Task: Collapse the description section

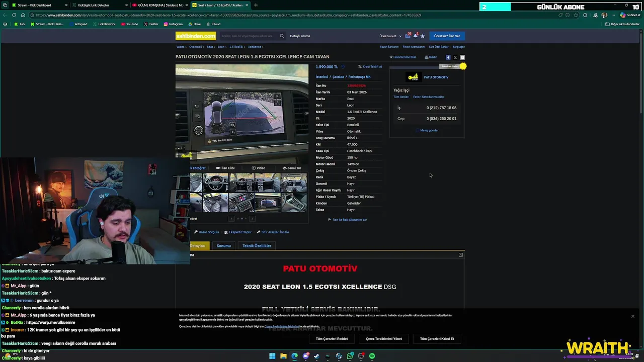Action: pyautogui.click(x=461, y=255)
